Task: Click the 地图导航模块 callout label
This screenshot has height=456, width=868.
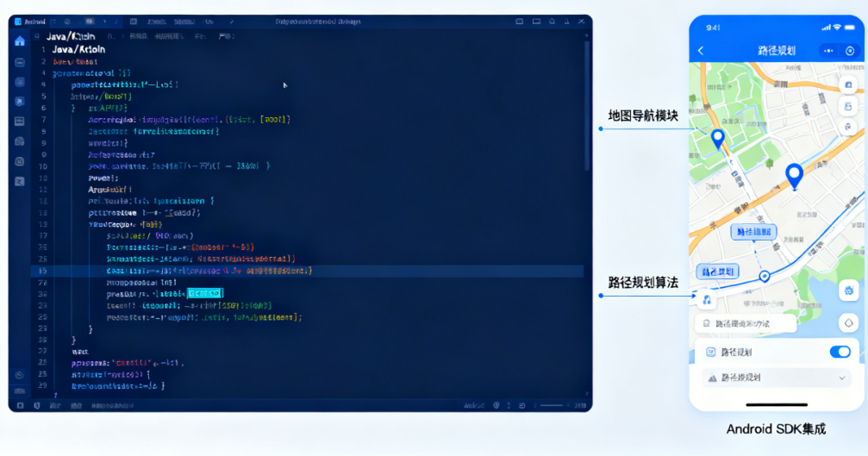Action: 643,116
